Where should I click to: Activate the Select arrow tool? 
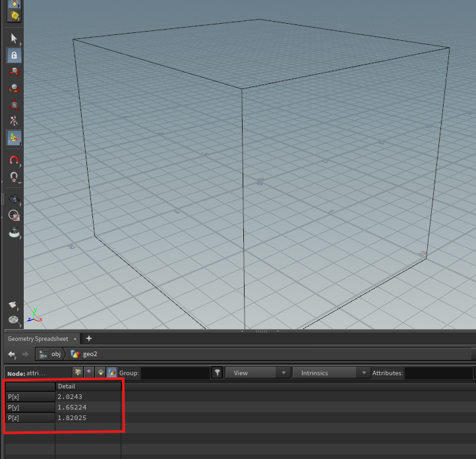click(x=14, y=38)
